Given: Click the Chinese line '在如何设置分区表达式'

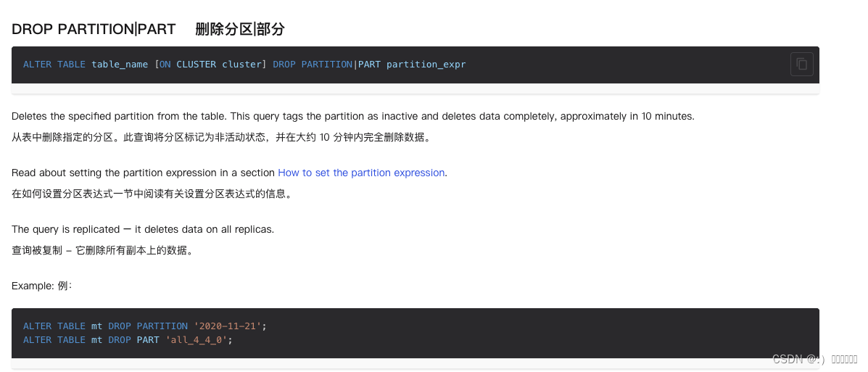Looking at the screenshot, I should click(151, 194).
